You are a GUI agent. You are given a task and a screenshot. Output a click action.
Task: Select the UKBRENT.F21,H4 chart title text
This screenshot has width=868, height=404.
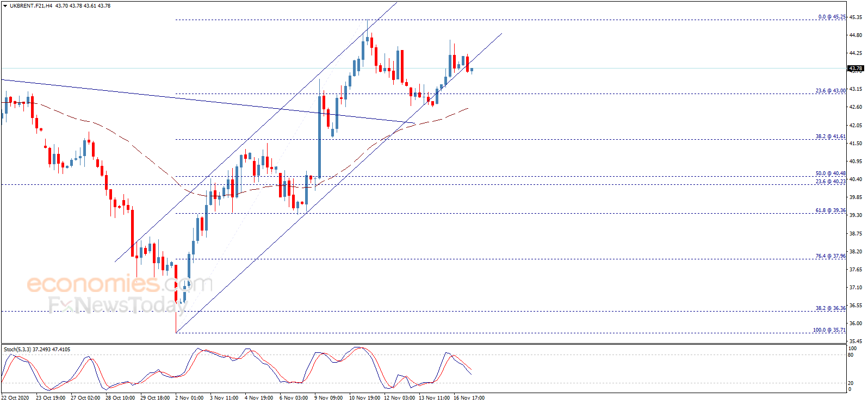pos(31,6)
